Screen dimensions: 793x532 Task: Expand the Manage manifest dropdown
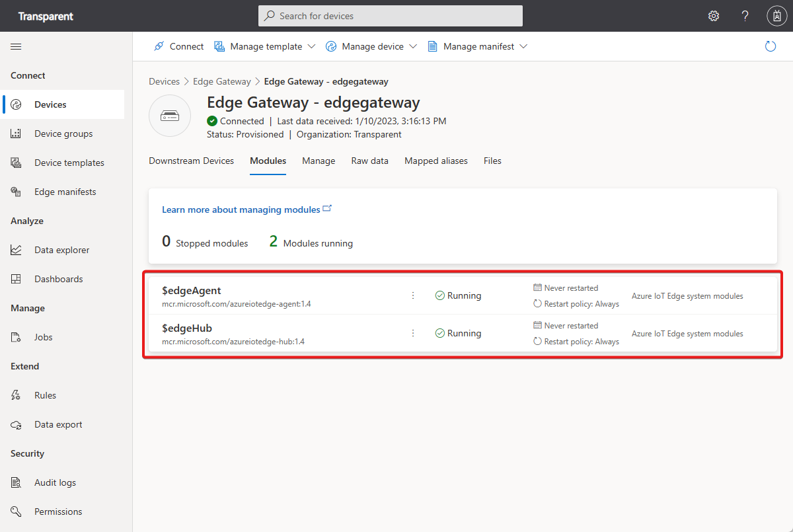(477, 46)
